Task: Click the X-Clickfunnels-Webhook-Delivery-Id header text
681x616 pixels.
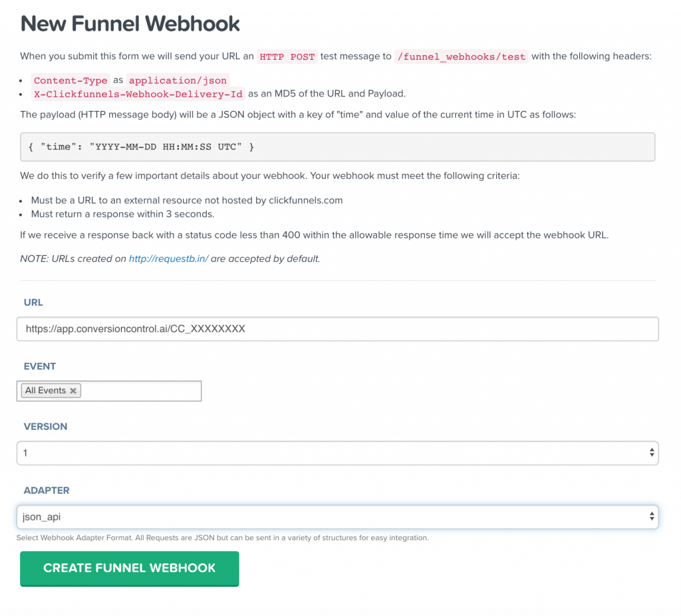Action: [x=138, y=94]
